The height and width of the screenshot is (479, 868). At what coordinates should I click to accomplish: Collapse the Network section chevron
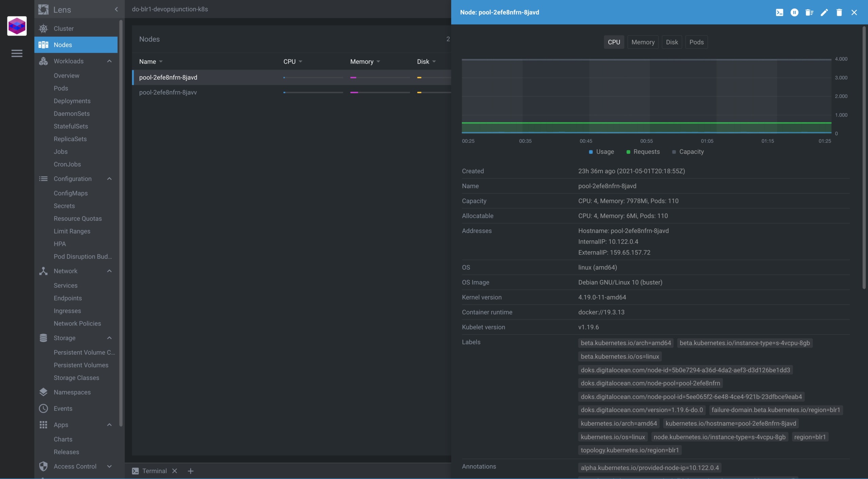coord(109,271)
